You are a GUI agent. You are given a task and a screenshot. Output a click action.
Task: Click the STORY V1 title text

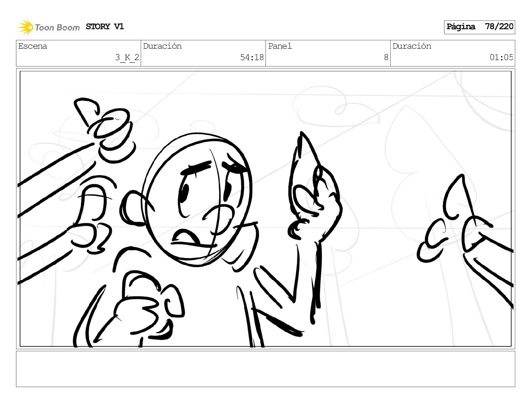click(105, 27)
